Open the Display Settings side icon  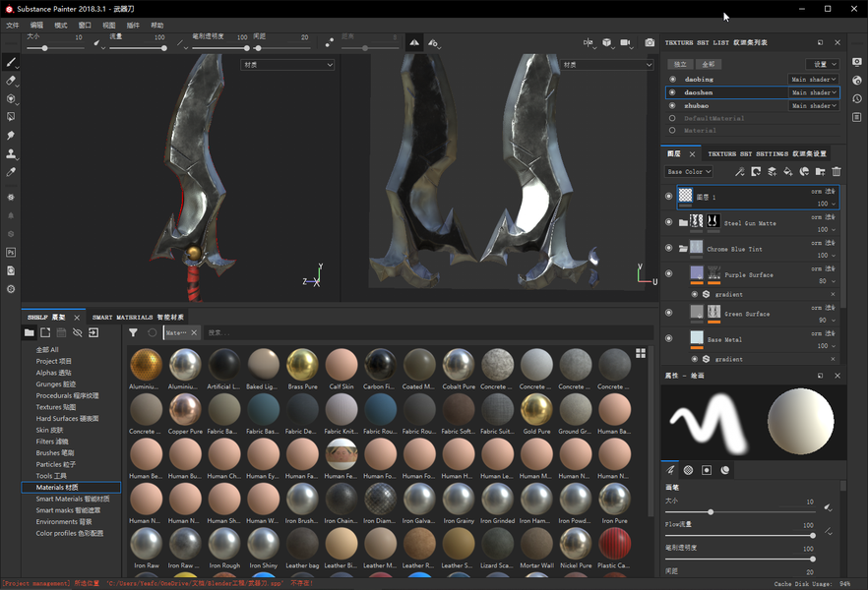pos(857,62)
